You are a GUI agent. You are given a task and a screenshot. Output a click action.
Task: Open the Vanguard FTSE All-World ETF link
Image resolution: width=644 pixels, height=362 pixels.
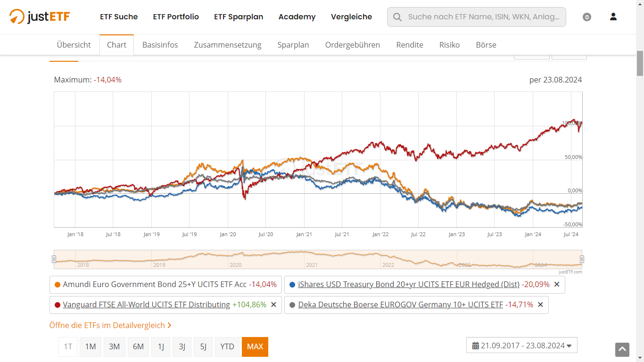146,305
